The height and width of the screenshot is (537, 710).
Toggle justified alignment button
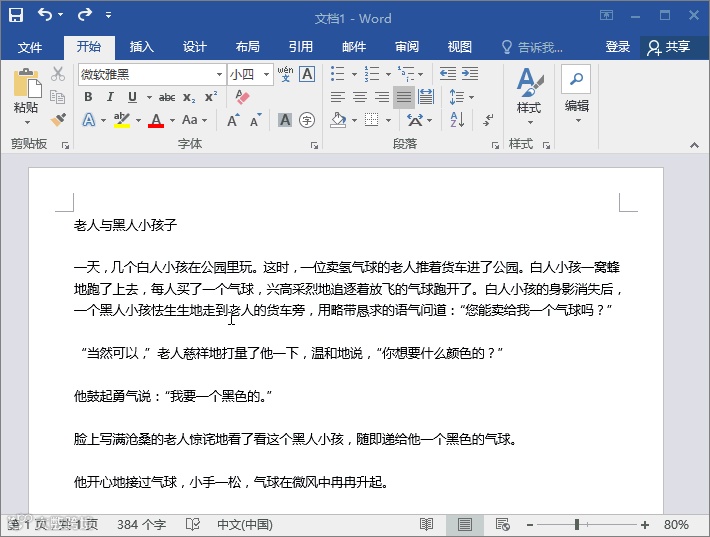[x=404, y=96]
